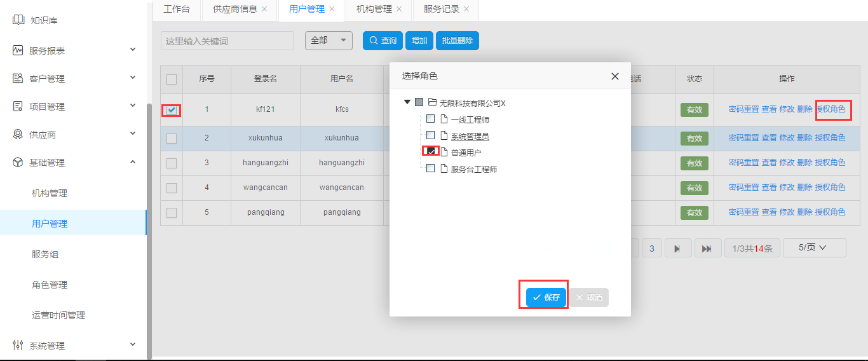Click the 客户管理 sidebar icon
This screenshot has width=868, height=361.
(x=18, y=78)
